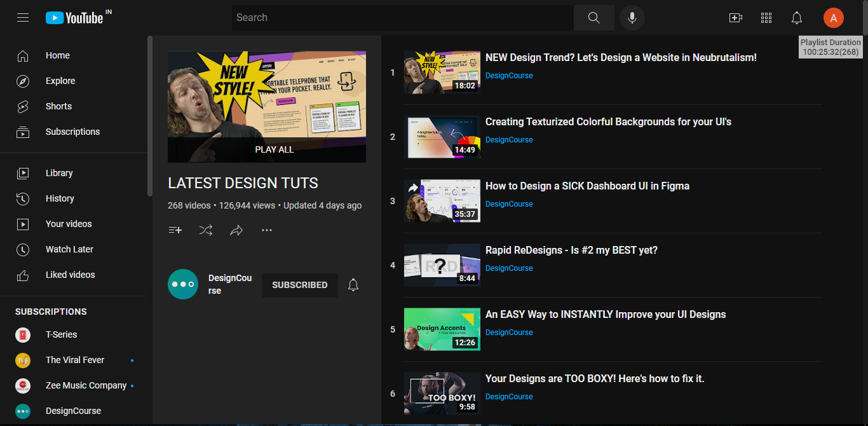
Task: Click The Viral Fever subscription name
Action: pos(75,360)
